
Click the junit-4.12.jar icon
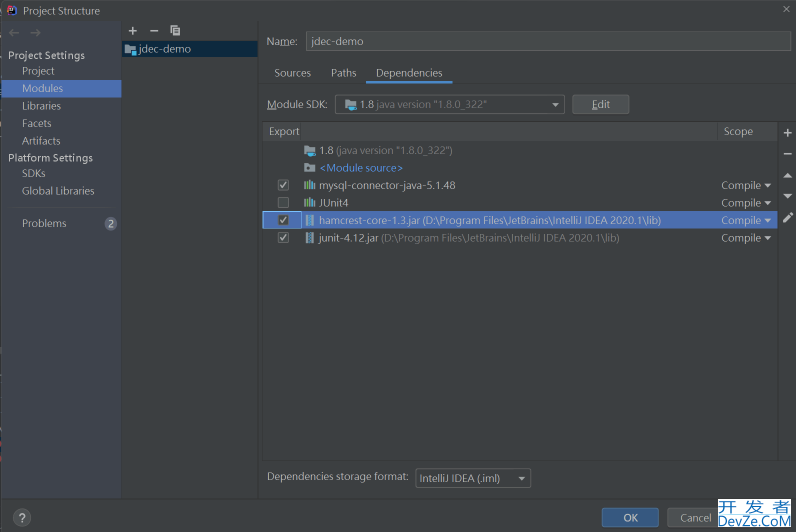(310, 237)
